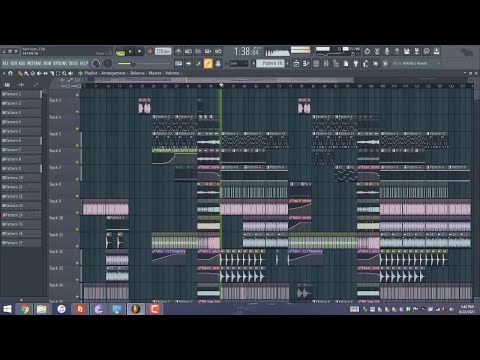The height and width of the screenshot is (360, 480).
Task: Toggle the highlighted orange link icon
Action: 208,63
